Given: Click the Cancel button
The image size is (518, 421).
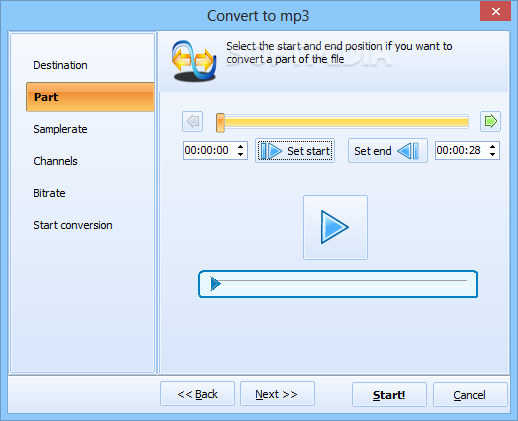Looking at the screenshot, I should click(x=470, y=395).
